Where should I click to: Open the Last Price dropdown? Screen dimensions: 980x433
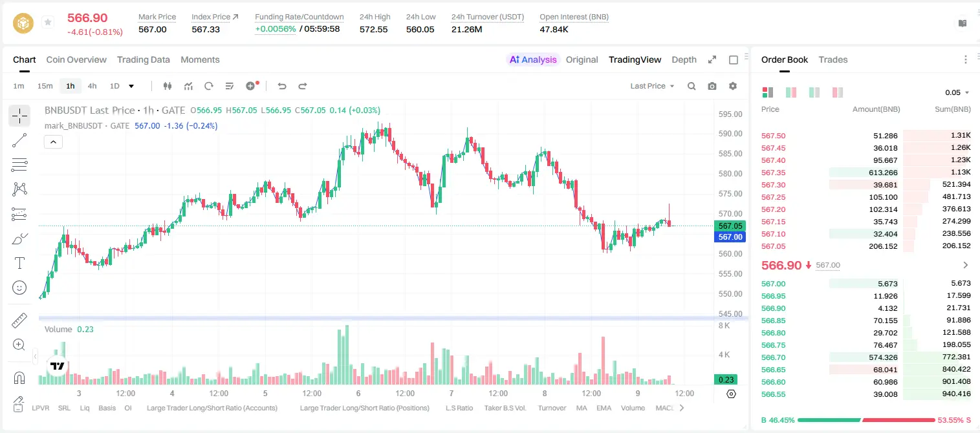[652, 86]
